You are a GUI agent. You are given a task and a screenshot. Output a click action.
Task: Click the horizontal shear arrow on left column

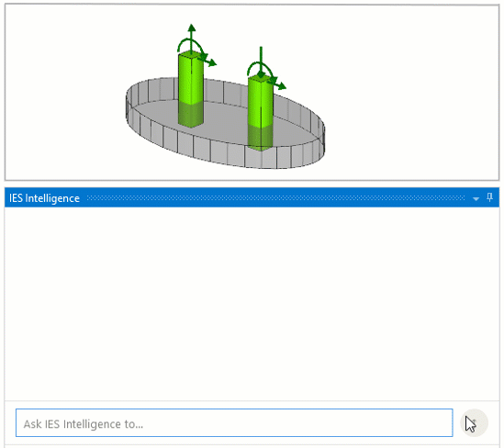tap(208, 61)
